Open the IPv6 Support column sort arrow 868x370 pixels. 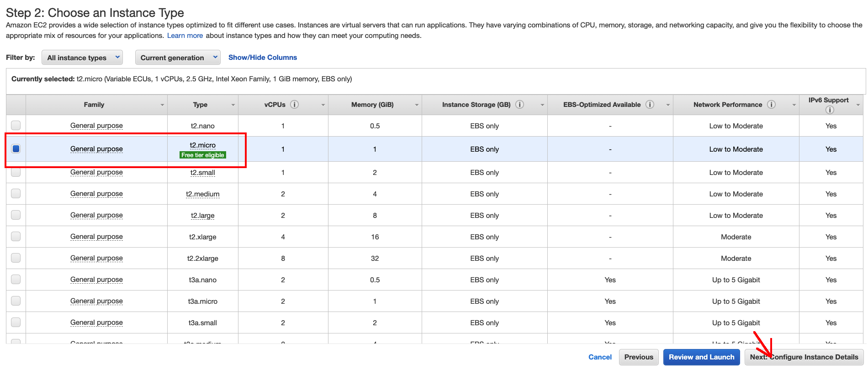click(858, 105)
